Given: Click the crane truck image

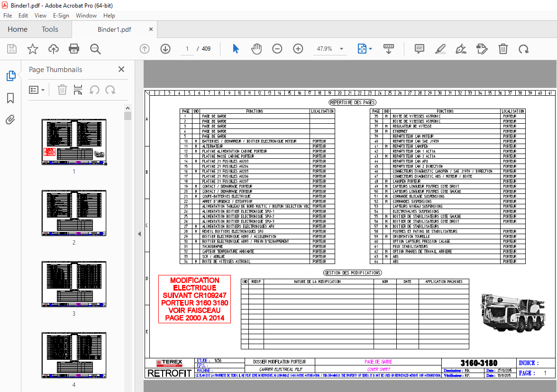Looking at the screenshot, I should [x=514, y=313].
